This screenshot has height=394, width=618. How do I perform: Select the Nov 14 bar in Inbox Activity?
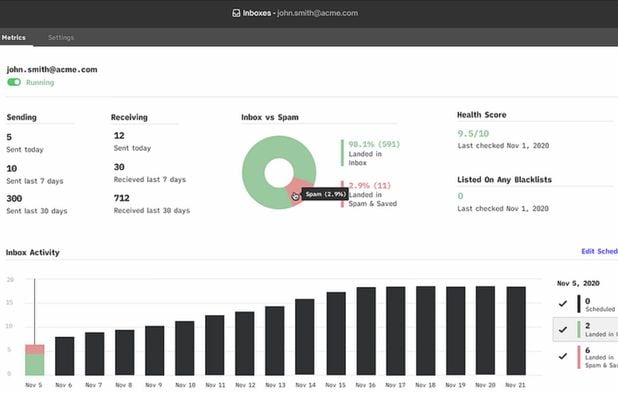coord(305,337)
